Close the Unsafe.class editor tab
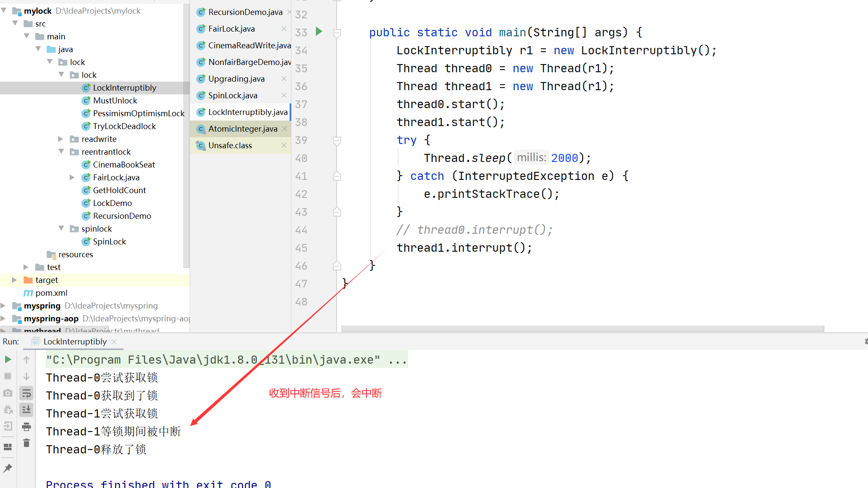This screenshot has height=488, width=868. (x=284, y=145)
